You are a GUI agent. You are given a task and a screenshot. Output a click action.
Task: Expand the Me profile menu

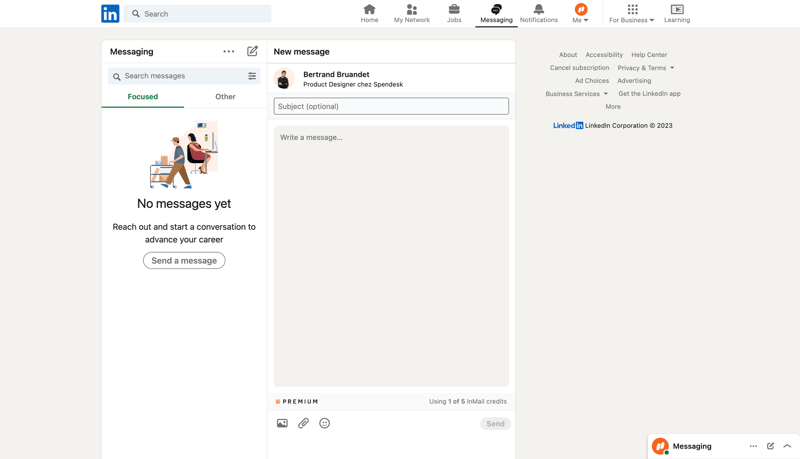click(x=581, y=14)
